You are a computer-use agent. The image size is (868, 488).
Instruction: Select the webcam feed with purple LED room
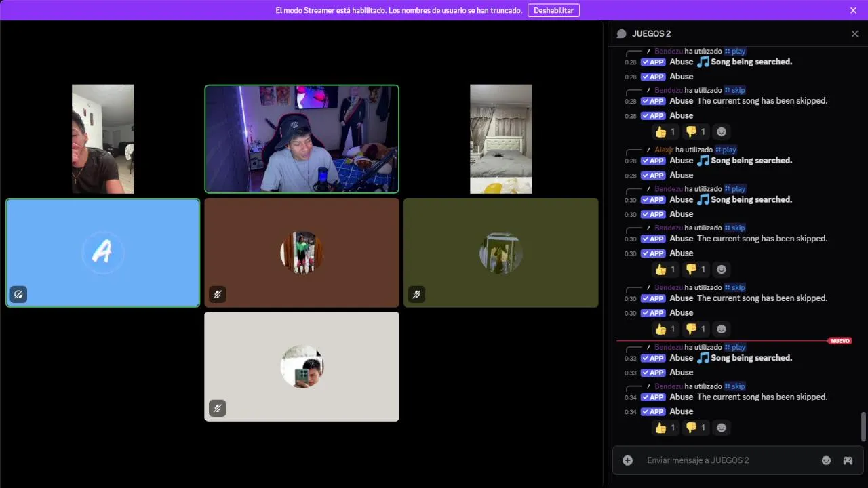(302, 139)
